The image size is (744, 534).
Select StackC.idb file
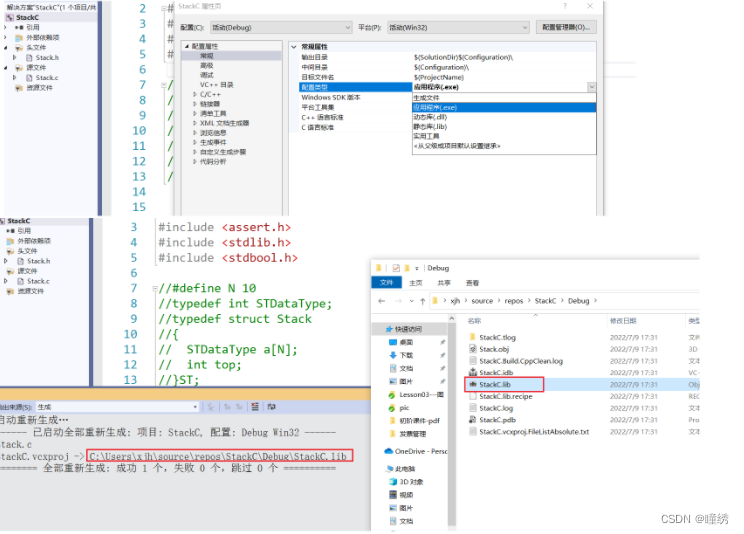(496, 373)
